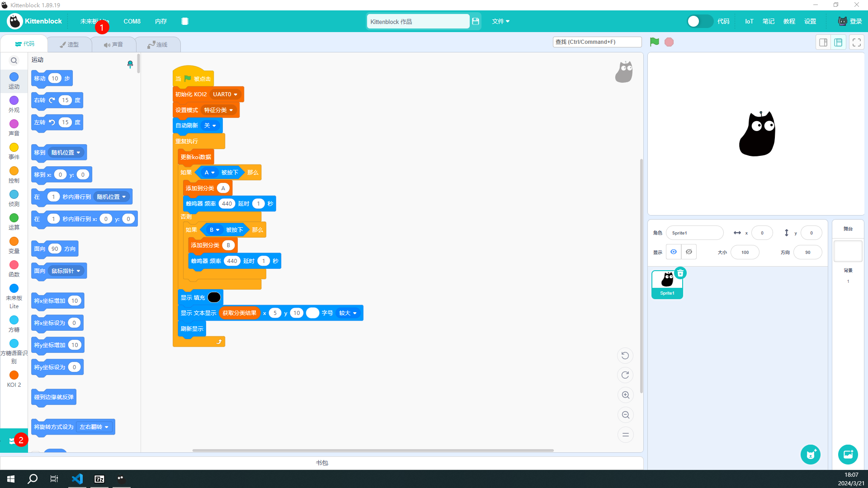
Task: Open the 教程 tutorials link
Action: pos(789,21)
